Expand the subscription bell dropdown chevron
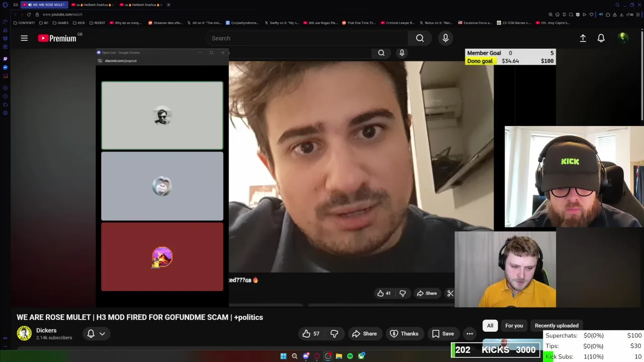This screenshot has width=644, height=362. [102, 333]
